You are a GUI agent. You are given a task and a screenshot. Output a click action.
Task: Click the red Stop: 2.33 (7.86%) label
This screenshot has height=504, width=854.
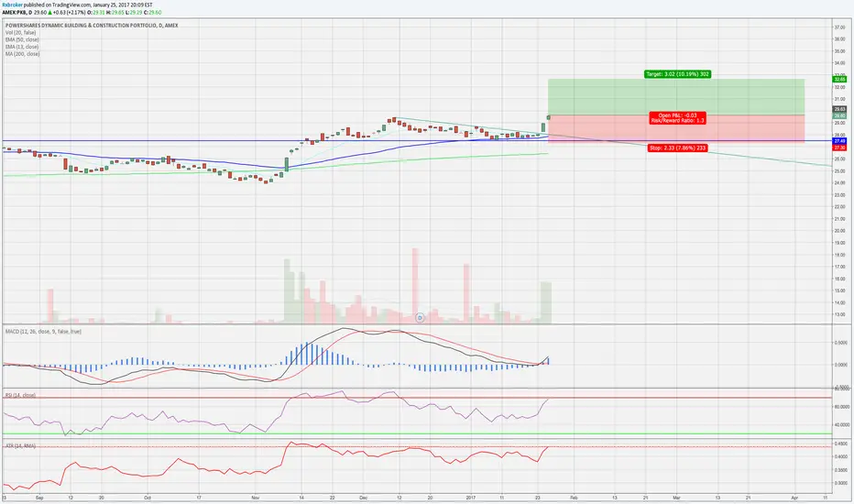coord(677,148)
